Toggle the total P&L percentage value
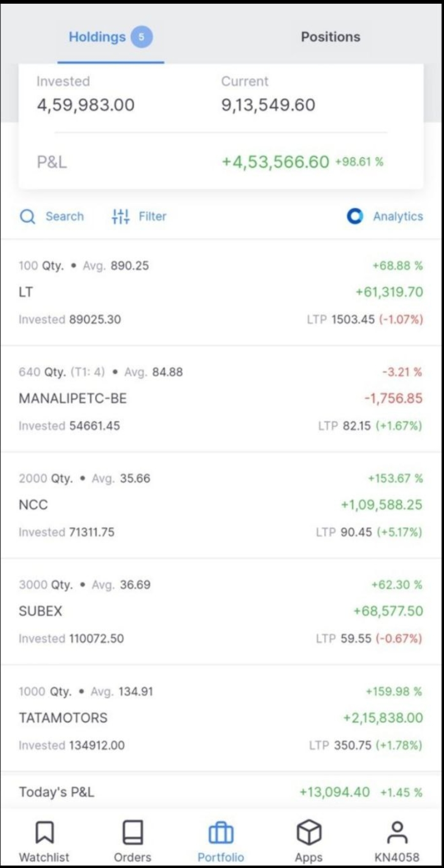 (x=359, y=162)
